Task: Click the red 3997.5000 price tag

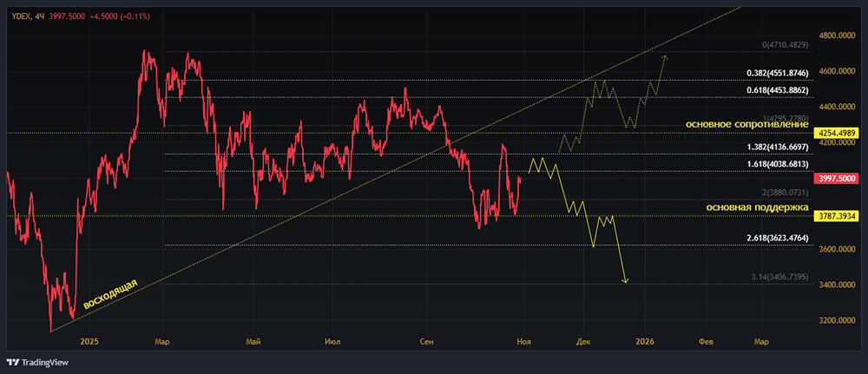Action: [837, 178]
